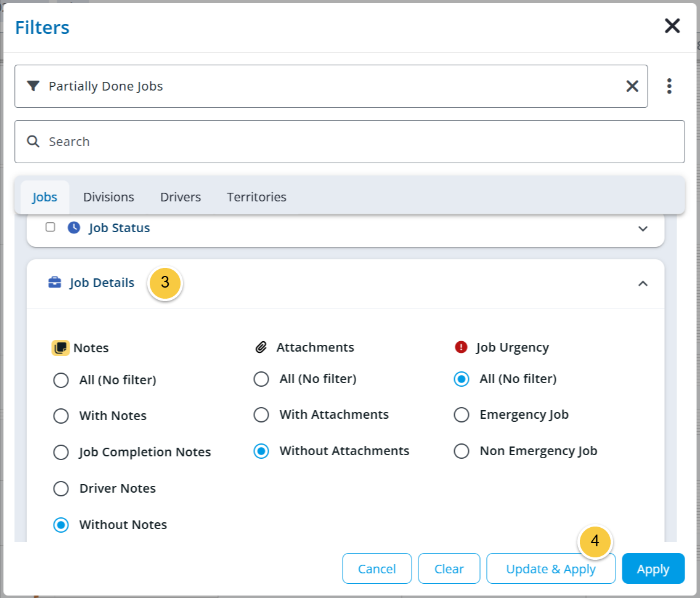Select Without Attachments radio button
This screenshot has height=598, width=700.
point(261,451)
